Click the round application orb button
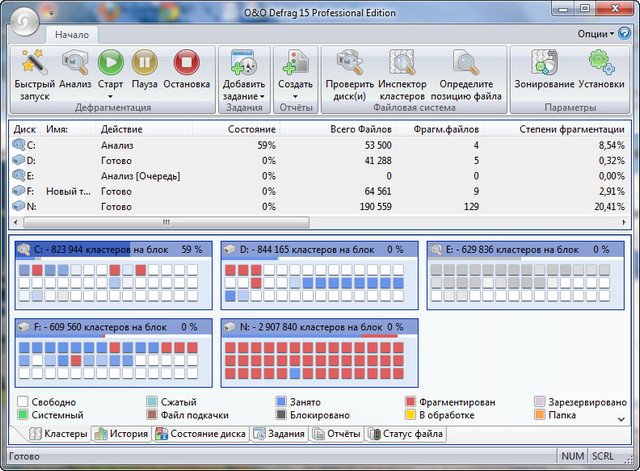The height and width of the screenshot is (471, 640). [25, 22]
